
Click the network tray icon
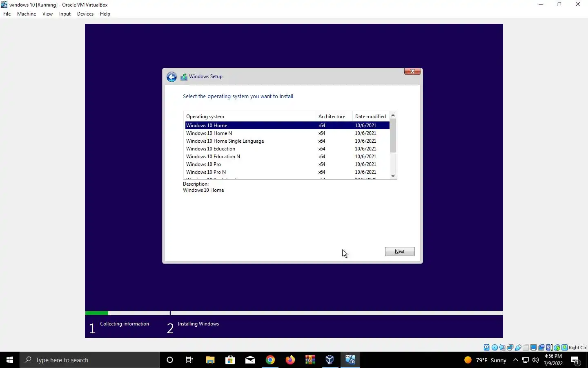(x=526, y=360)
